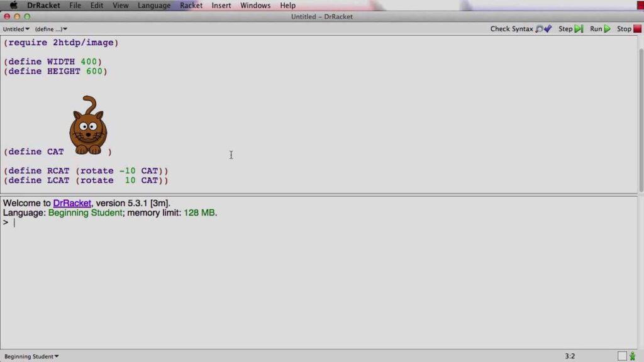Image resolution: width=644 pixels, height=362 pixels.
Task: Expand the (define ...) definitions dropdown
Action: coord(51,29)
